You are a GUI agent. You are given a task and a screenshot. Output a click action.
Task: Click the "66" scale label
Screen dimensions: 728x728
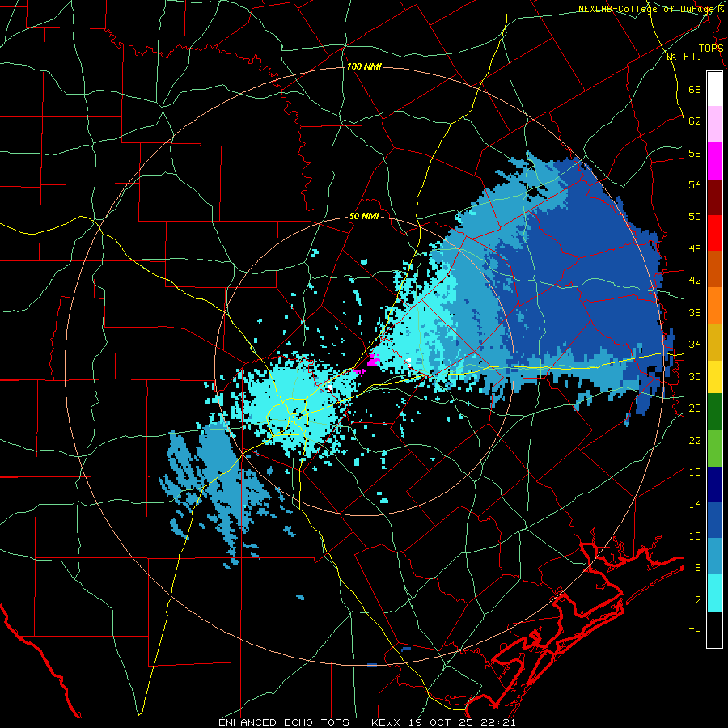[695, 89]
